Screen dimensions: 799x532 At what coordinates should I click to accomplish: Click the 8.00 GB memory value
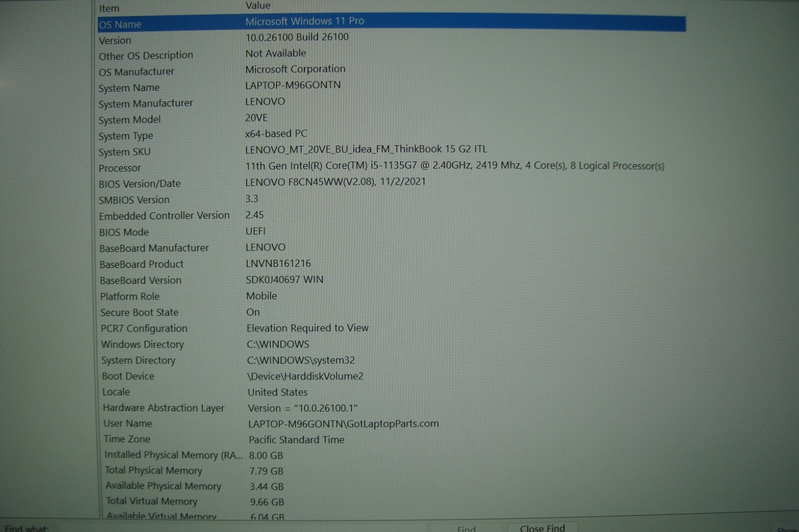[266, 455]
